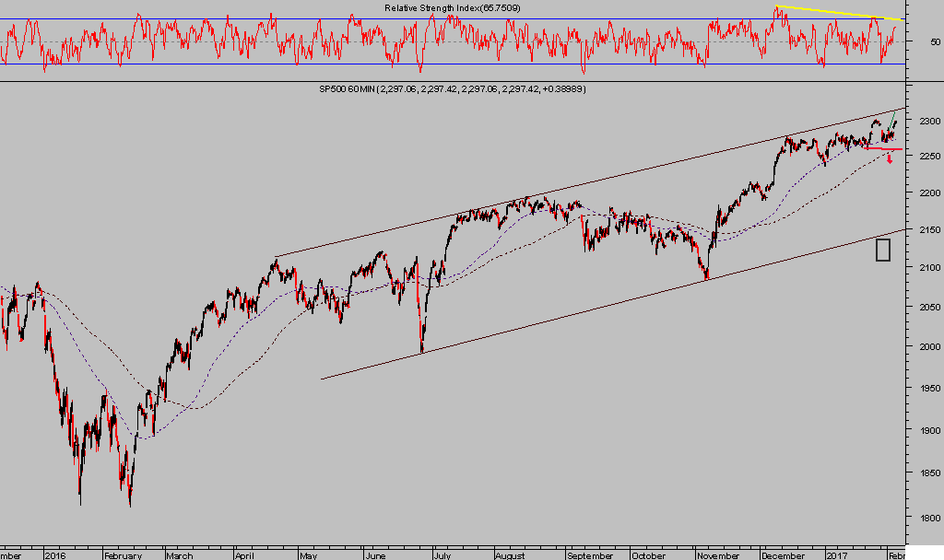Select the small rectangle marker near 2150
Image resolution: width=944 pixels, height=560 pixels.
[x=882, y=250]
